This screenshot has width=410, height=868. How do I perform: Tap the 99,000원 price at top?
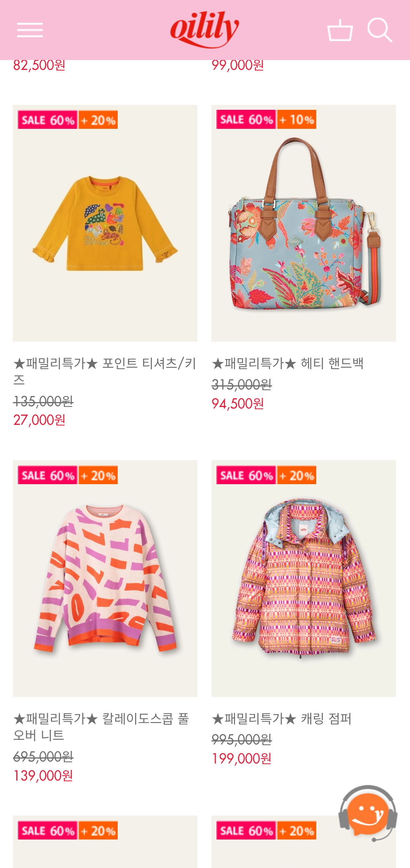click(x=238, y=65)
